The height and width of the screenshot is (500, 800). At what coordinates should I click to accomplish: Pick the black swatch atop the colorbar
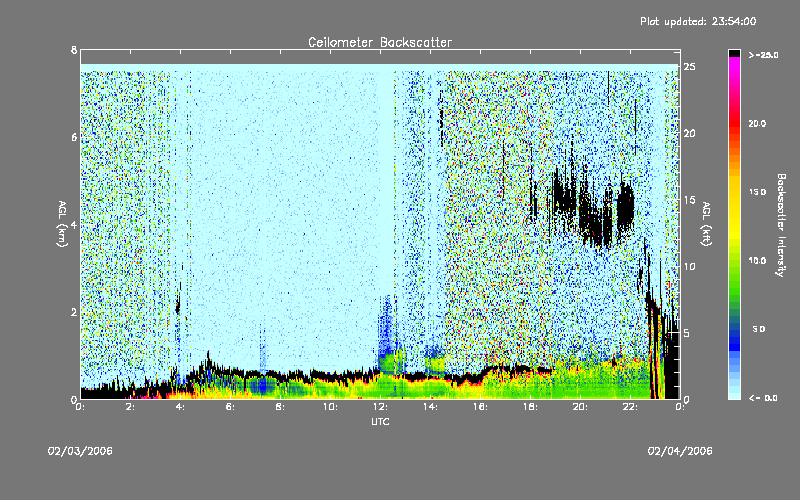pyautogui.click(x=734, y=53)
